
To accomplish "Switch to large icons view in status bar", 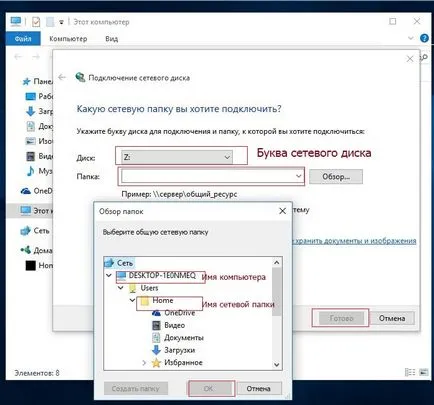I will point(424,372).
